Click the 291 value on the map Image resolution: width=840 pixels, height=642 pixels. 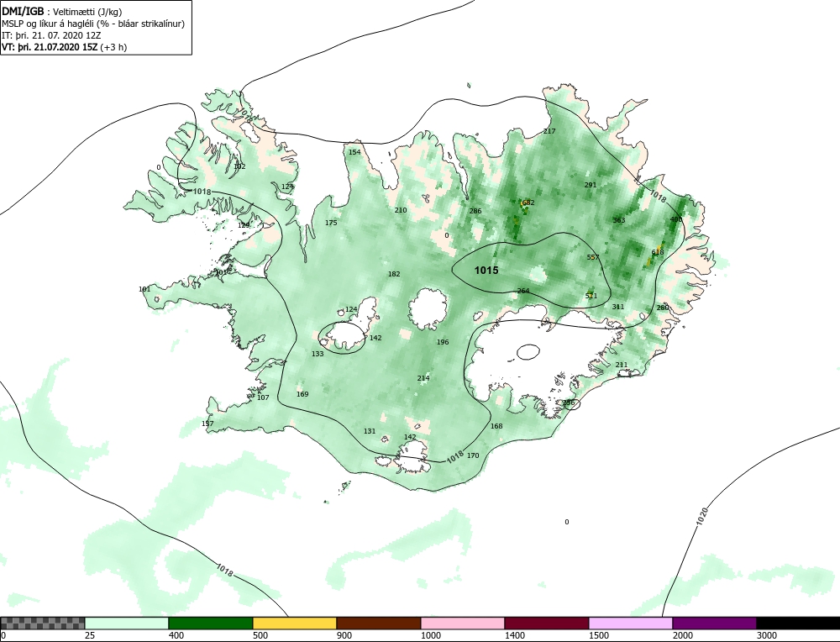click(590, 185)
